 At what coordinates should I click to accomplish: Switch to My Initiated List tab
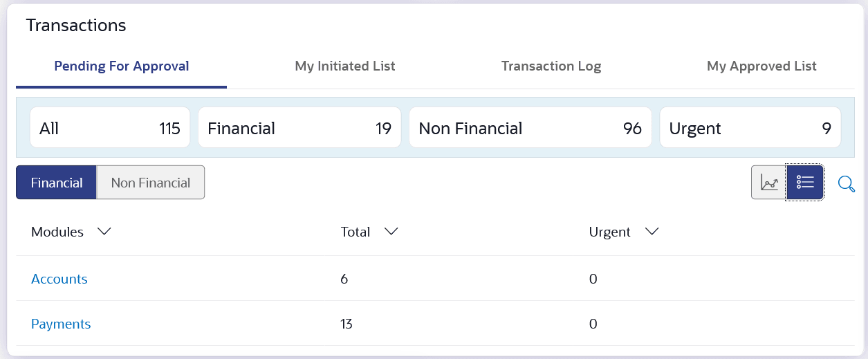click(345, 66)
